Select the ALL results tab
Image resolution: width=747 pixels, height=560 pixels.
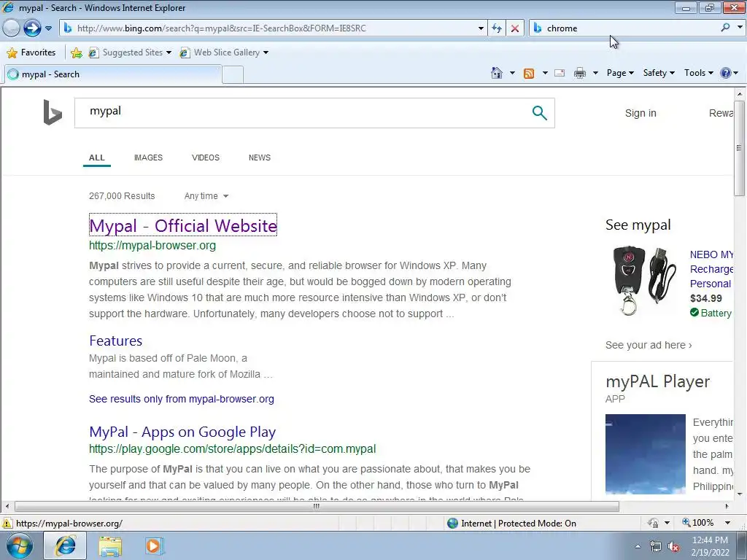(x=97, y=157)
